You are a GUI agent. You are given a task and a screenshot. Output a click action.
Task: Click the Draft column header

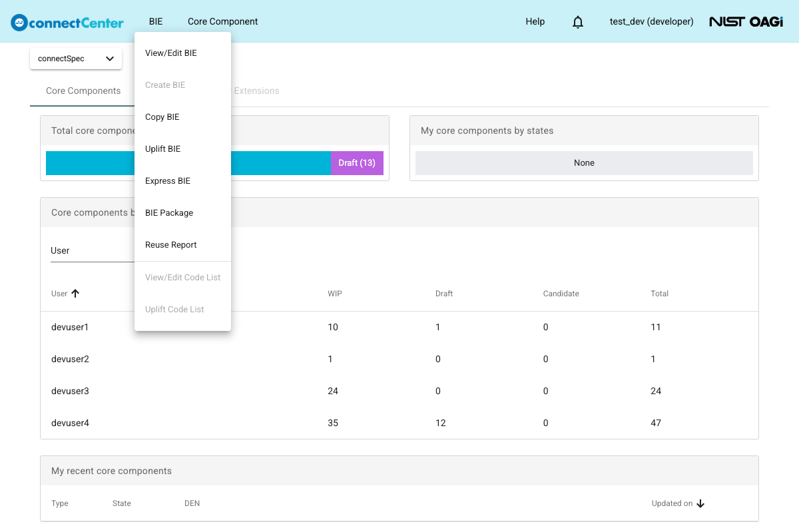tap(444, 294)
